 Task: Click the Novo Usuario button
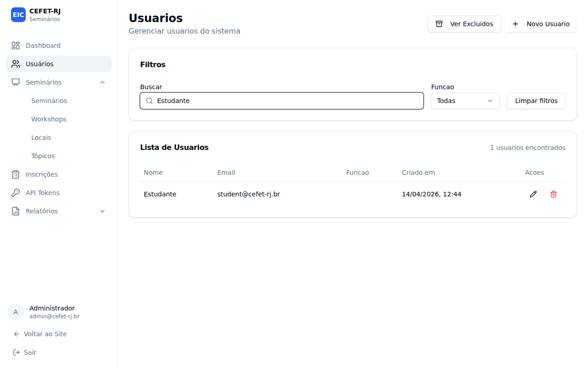[541, 24]
